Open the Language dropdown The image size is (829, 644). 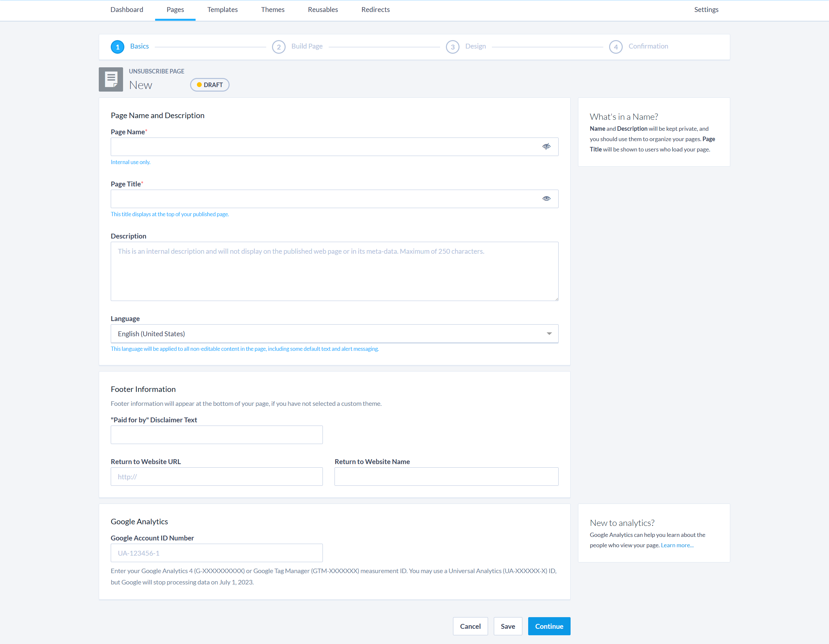pos(335,333)
